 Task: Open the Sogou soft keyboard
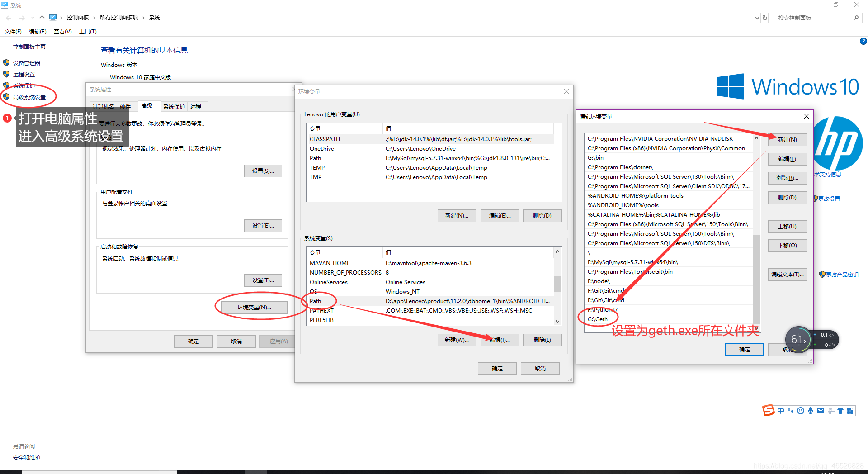coord(820,411)
